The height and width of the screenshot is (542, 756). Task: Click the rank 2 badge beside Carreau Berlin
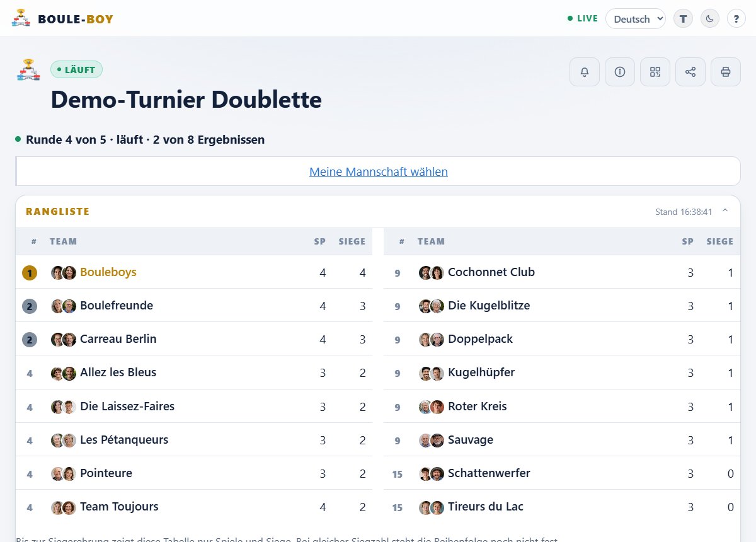coord(30,339)
